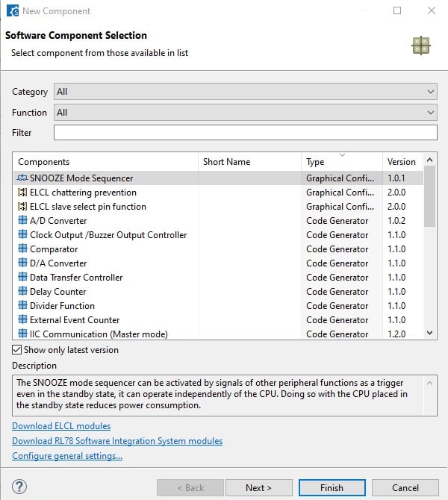This screenshot has width=448, height=500.
Task: Click the A/D Converter component icon
Action: (22, 221)
